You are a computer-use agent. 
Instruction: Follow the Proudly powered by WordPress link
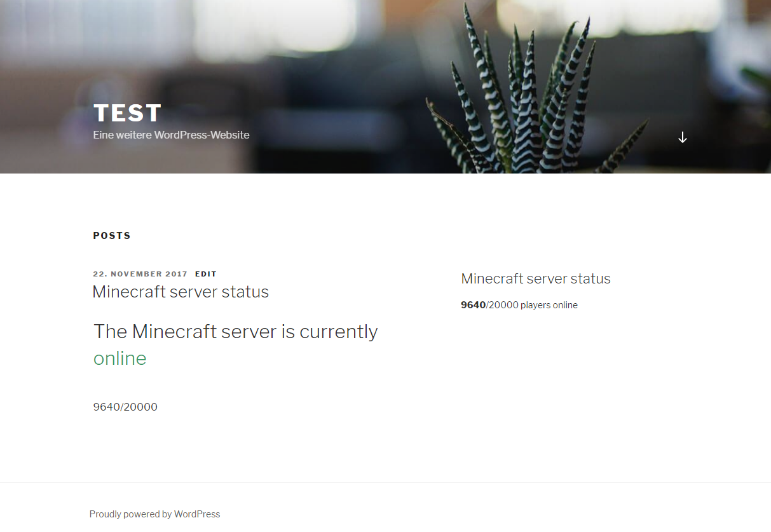coord(154,514)
